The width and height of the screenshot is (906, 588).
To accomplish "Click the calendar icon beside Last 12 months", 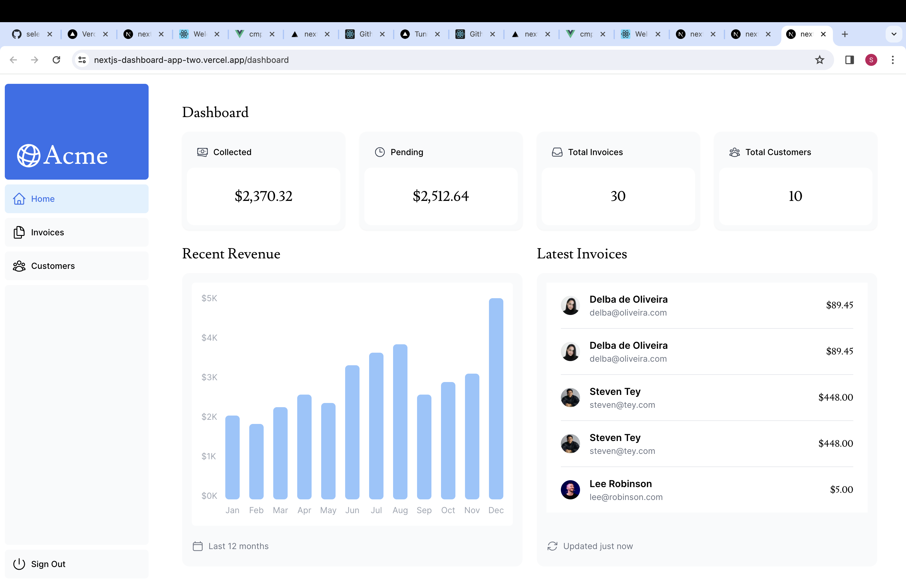I will point(197,546).
